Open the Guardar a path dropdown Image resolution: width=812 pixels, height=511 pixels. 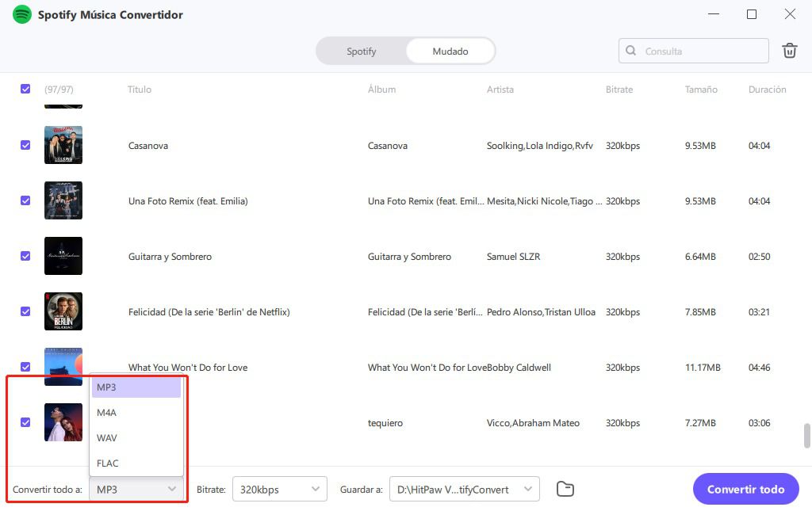(x=464, y=490)
